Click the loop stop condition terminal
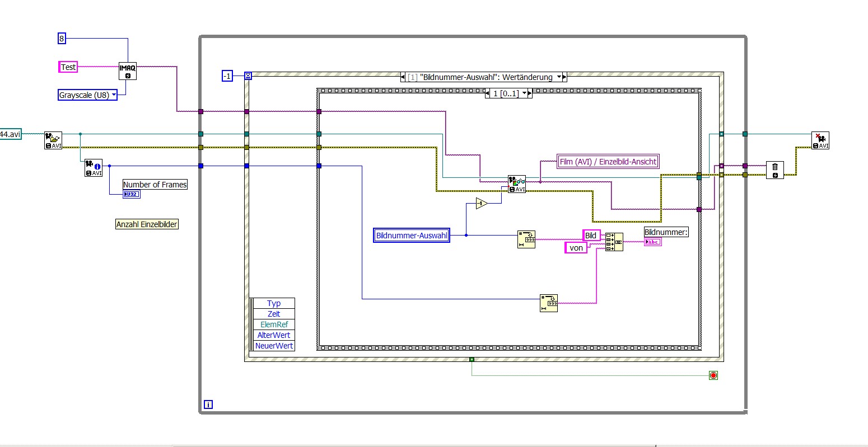Viewport: 868px width, 447px height. point(713,375)
